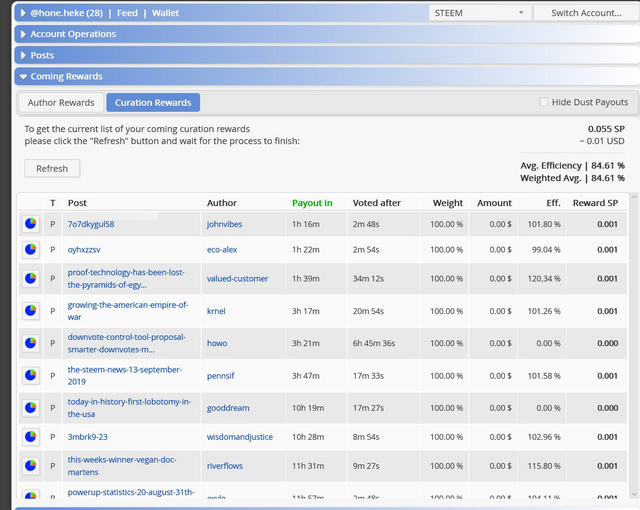Click pie chart icon in gooddream row
Image resolution: width=640 pixels, height=510 pixels.
coord(30,408)
